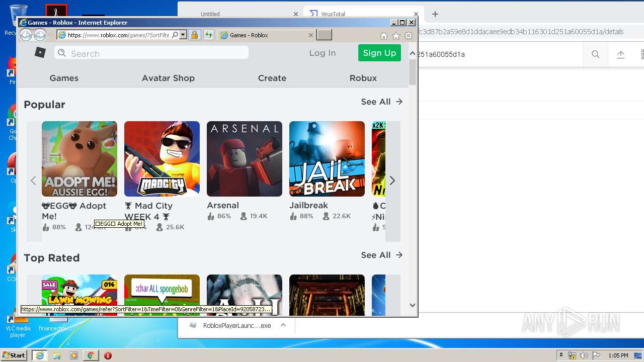Click the IE vertical scrollbar thumb
Screen dimensions: 644x362
(413, 72)
